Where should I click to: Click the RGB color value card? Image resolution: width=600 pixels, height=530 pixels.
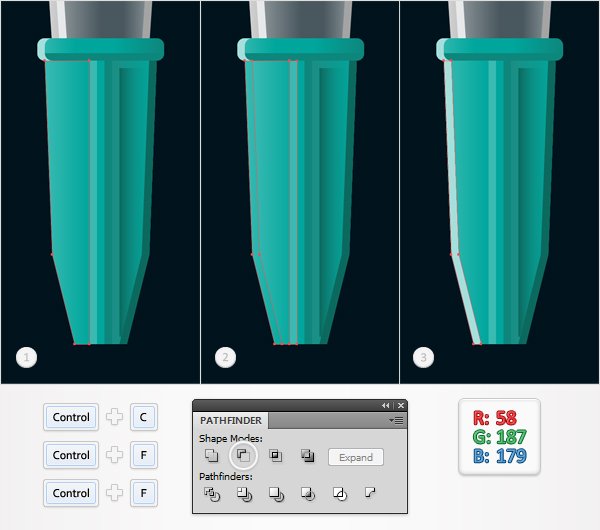coord(499,437)
